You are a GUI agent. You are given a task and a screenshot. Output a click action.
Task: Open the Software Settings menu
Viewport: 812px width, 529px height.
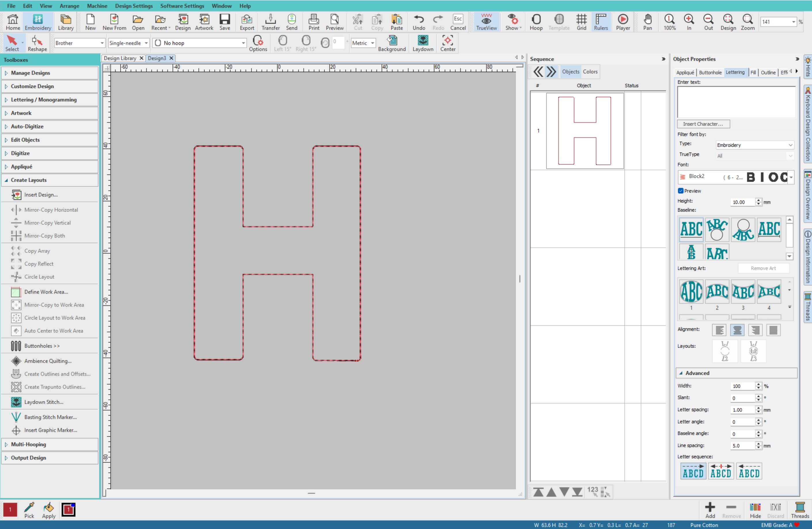tap(182, 6)
